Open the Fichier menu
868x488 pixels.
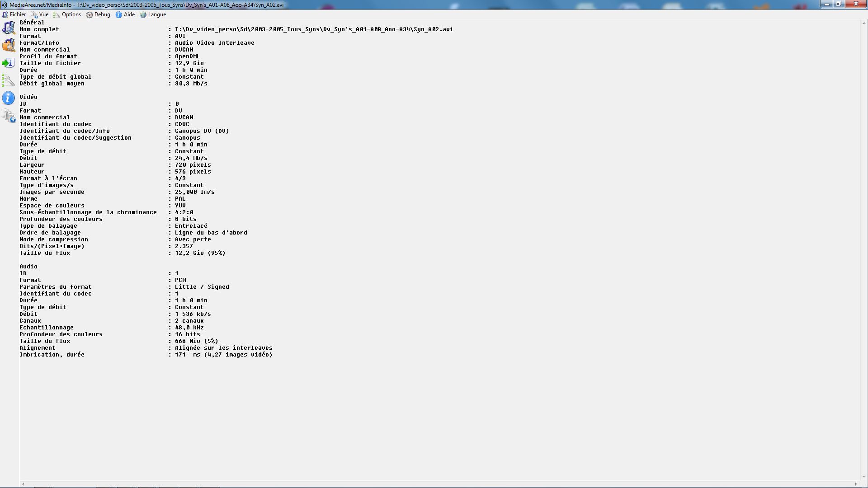pos(14,14)
